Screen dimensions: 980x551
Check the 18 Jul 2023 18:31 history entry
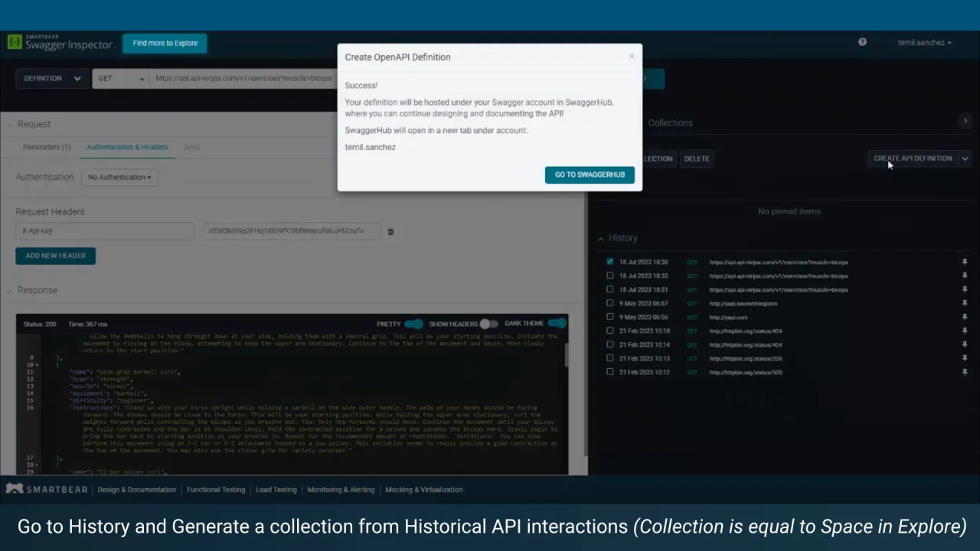click(610, 289)
